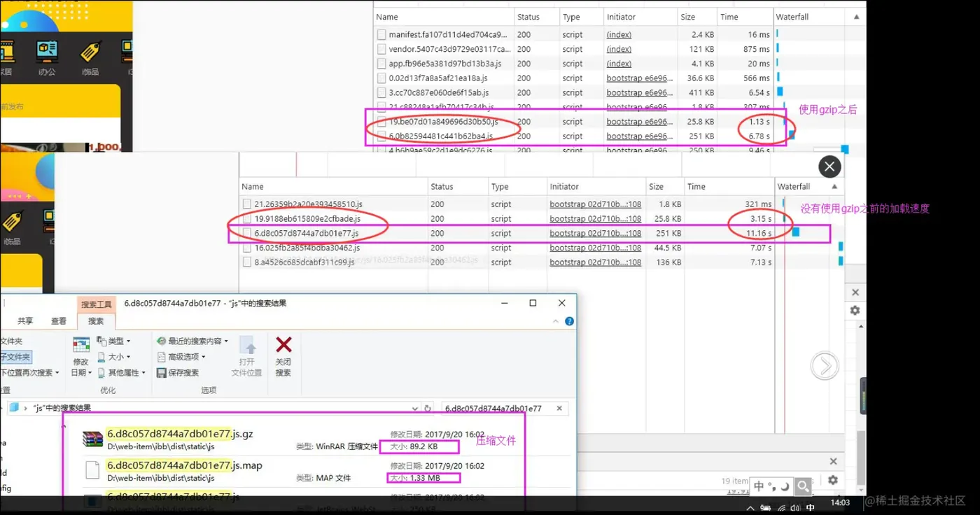Click the scrollbar down arrow at far right
This screenshot has height=515, width=980.
(x=862, y=490)
